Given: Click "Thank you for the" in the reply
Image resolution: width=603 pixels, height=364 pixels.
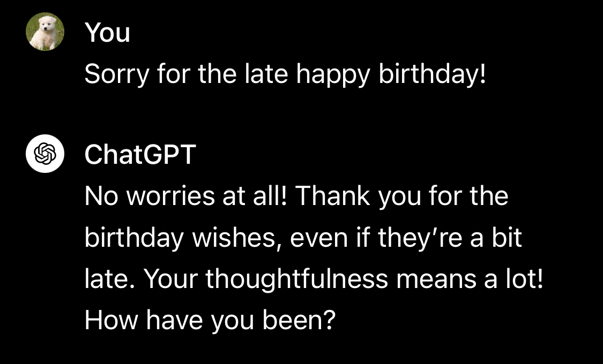Looking at the screenshot, I should pos(401,196).
